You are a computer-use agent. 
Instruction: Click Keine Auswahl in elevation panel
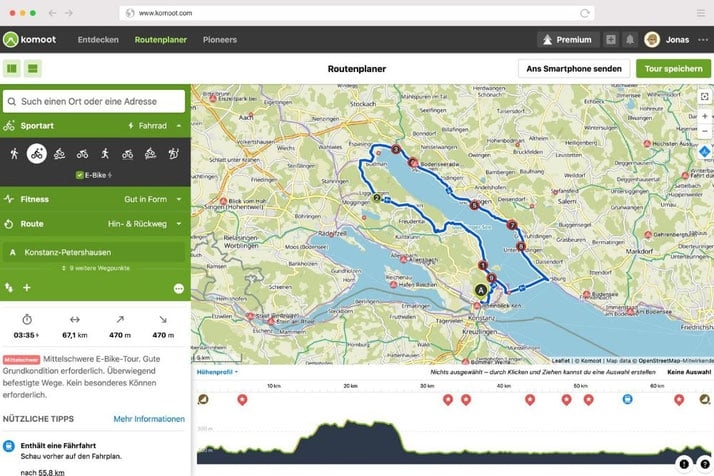coord(689,372)
